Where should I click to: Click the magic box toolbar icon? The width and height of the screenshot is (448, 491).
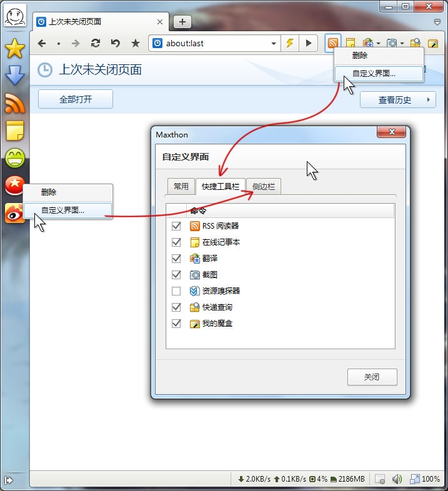pos(433,43)
